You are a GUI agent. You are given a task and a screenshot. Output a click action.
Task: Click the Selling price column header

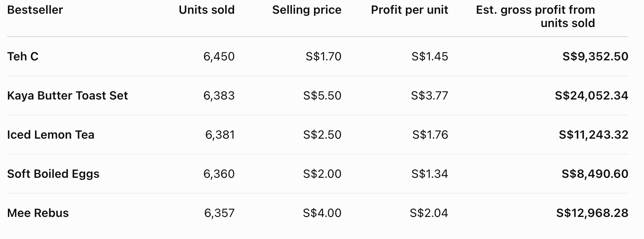pos(307,10)
